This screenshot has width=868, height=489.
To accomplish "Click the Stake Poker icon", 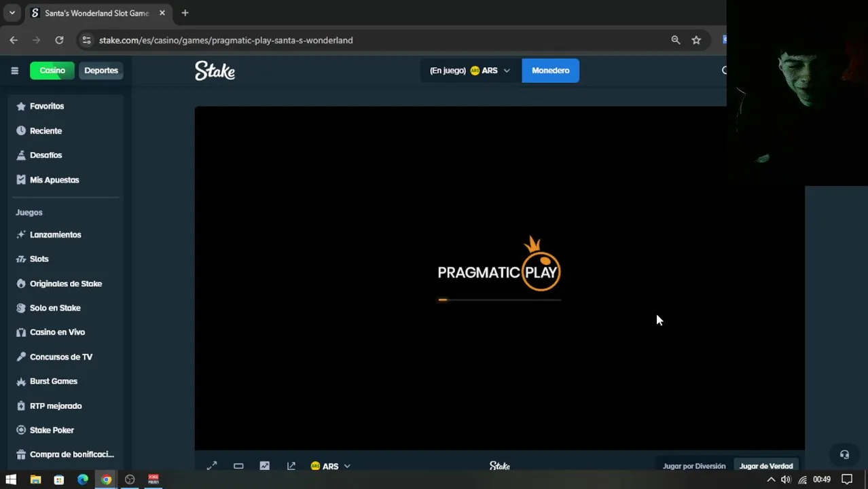I will click(x=21, y=430).
